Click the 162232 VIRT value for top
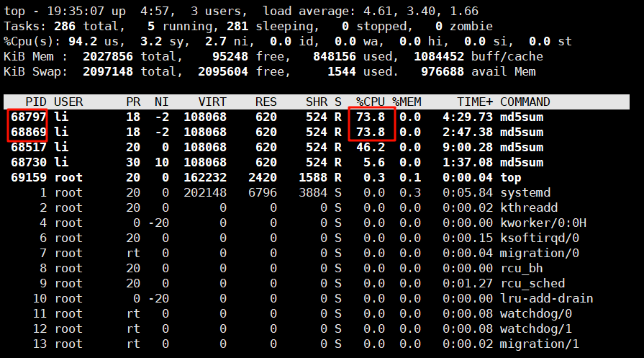This screenshot has height=358, width=644. click(205, 178)
